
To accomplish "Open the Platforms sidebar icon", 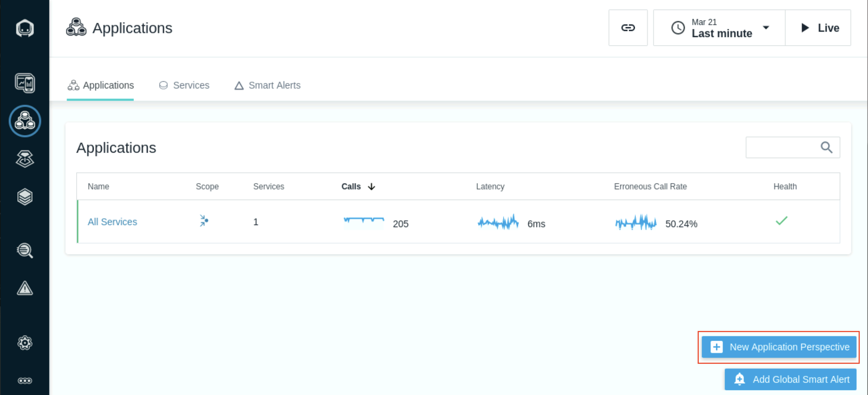I will coord(25,159).
